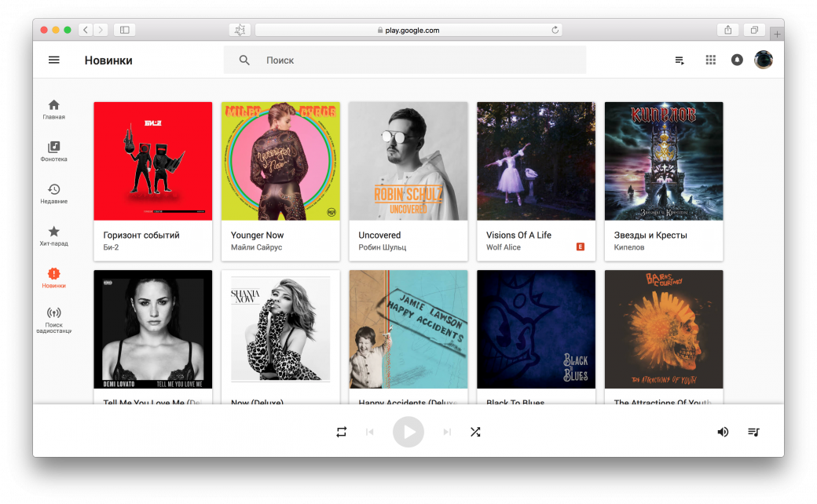
Task: Skip to previous track
Action: (369, 432)
